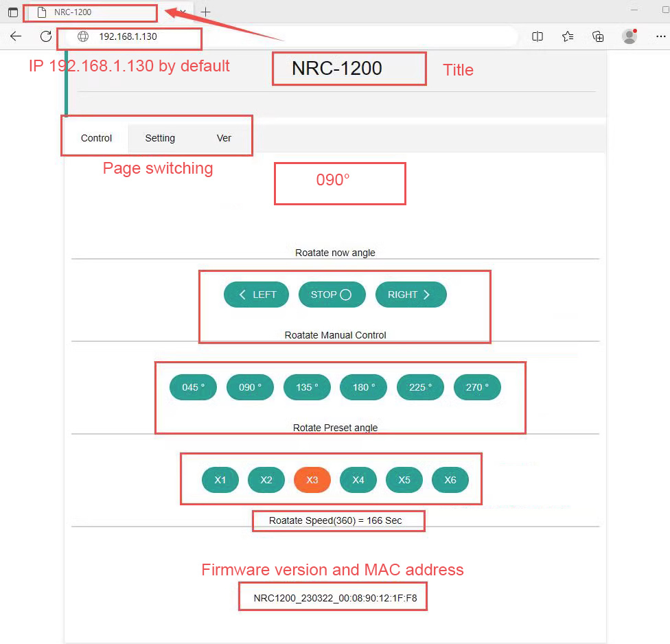
Task: Switch to the Setting tab
Action: [x=160, y=138]
